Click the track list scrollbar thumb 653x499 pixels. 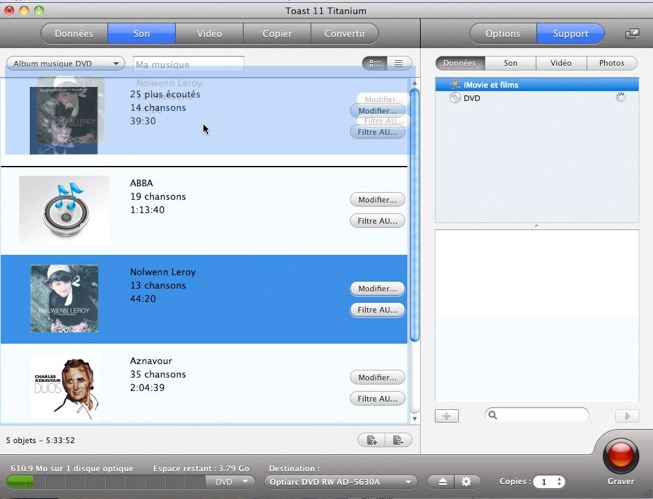[414, 215]
